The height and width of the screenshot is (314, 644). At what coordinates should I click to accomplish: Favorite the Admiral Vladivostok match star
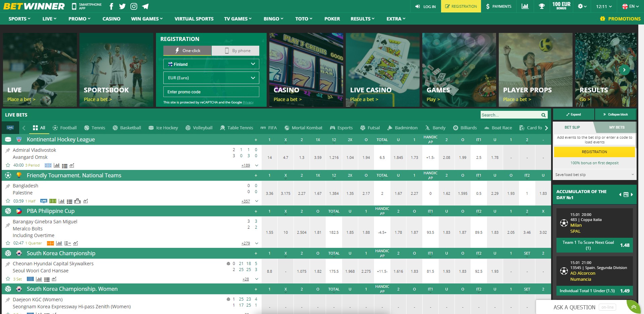tap(8, 165)
